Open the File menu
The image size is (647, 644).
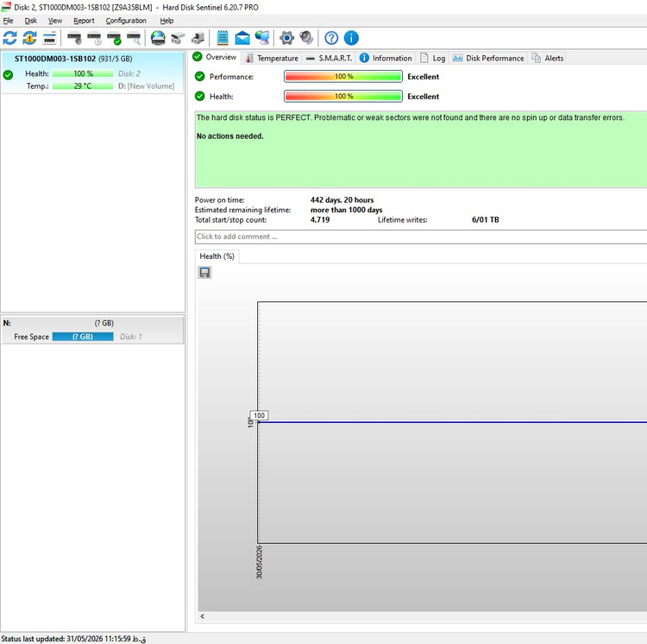pos(8,21)
